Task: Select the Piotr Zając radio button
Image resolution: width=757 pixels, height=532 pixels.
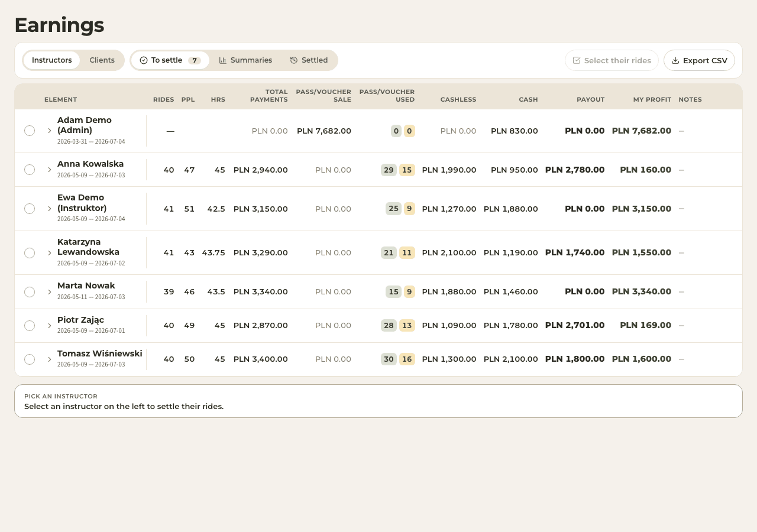Action: click(30, 326)
